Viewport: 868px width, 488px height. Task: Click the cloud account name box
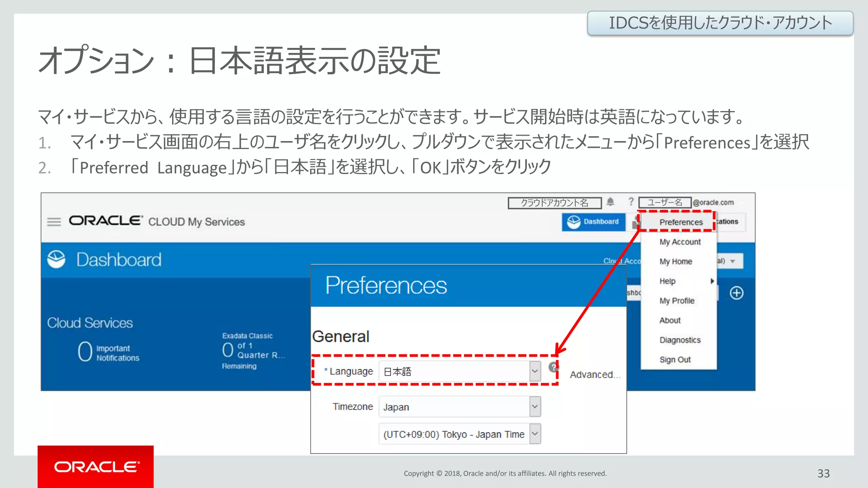click(x=555, y=203)
